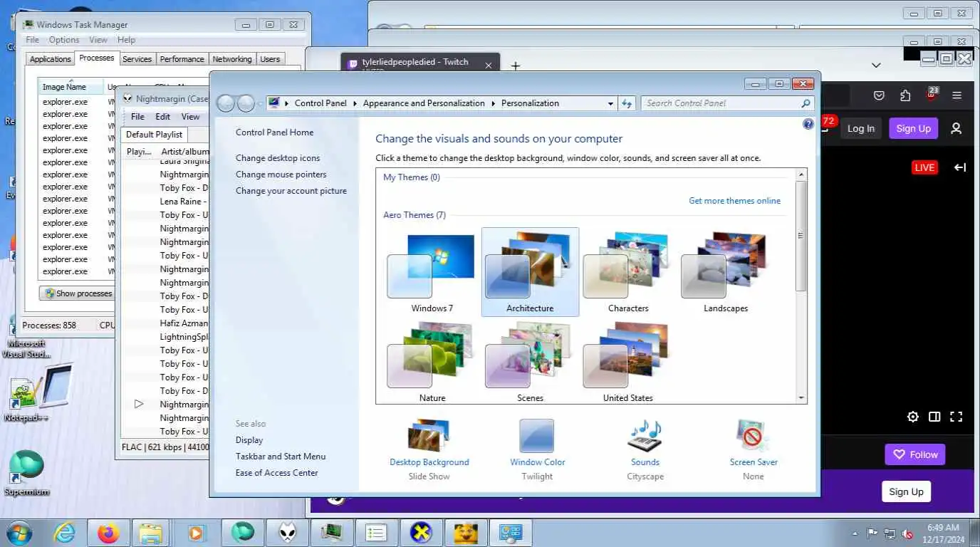Screen dimensions: 980x547
Task: Close the Twitch browser tab
Action: point(489,66)
